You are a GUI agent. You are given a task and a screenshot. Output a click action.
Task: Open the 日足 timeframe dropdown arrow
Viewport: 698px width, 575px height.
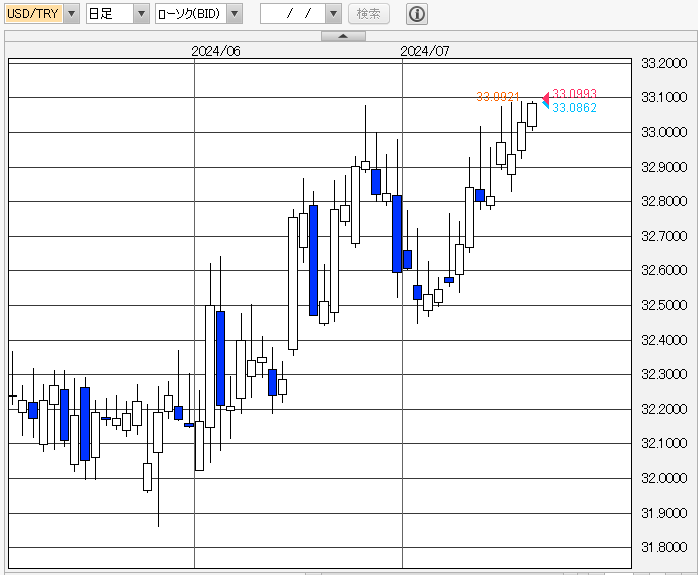(x=141, y=14)
